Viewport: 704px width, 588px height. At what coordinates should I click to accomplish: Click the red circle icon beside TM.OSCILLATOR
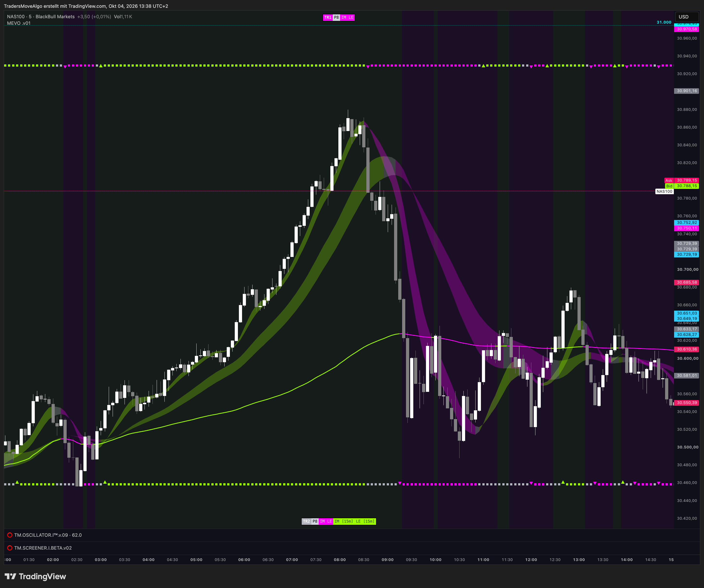pyautogui.click(x=10, y=535)
